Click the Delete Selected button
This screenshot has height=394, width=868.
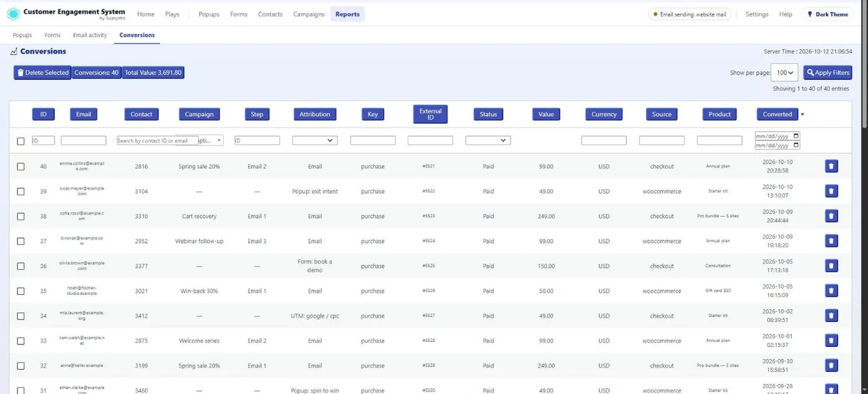coord(42,73)
